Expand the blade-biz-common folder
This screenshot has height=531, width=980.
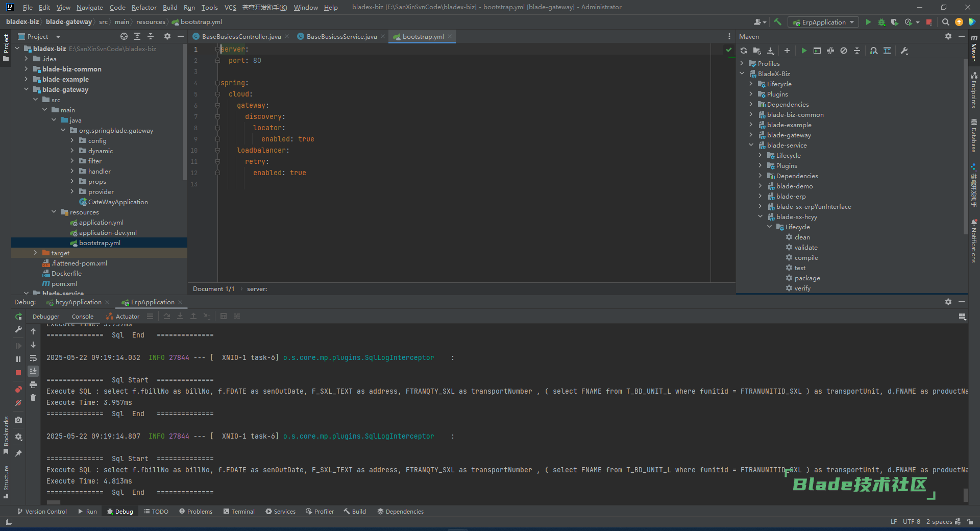[x=27, y=69]
